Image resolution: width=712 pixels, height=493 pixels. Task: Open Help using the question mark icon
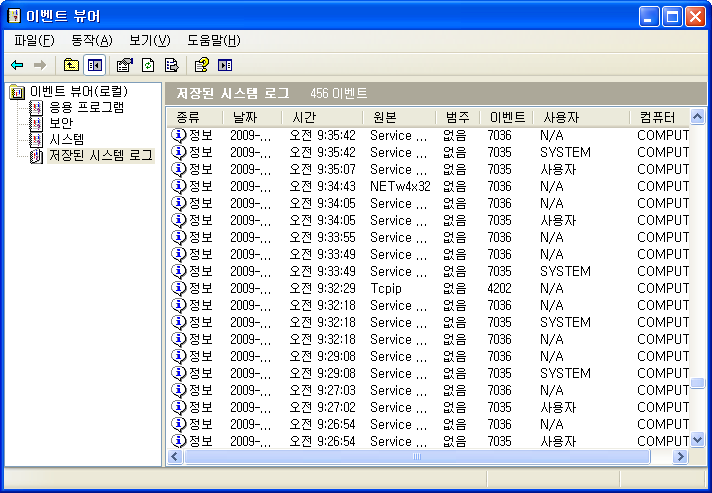click(x=202, y=65)
